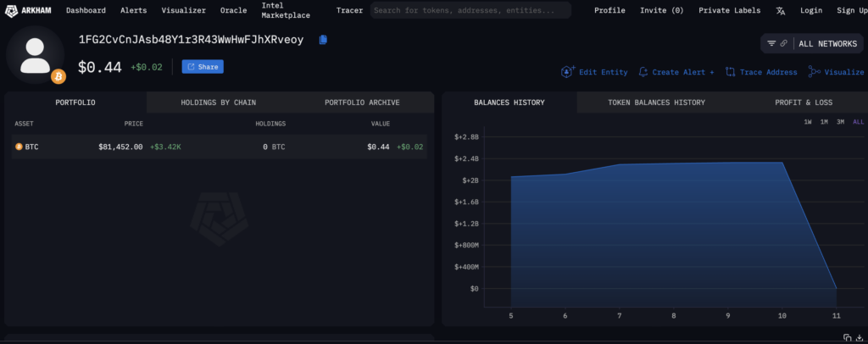This screenshot has width=868, height=344.
Task: Open the Intel Marketplace
Action: pos(286,10)
